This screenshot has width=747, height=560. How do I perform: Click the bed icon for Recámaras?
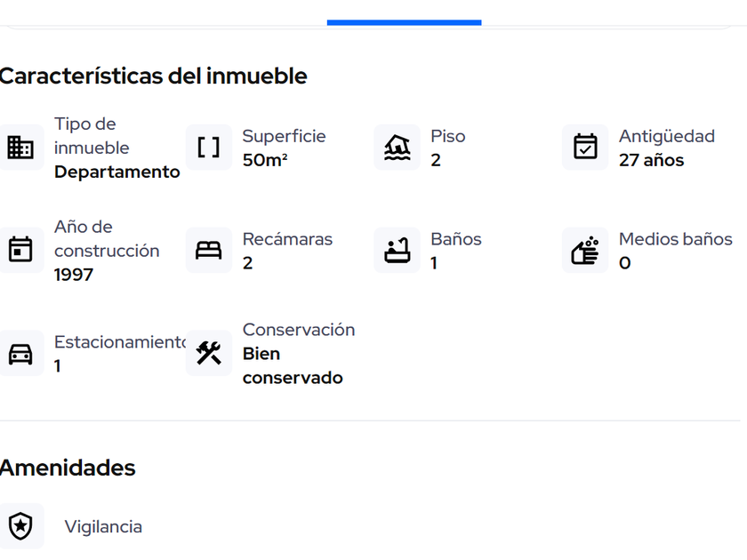pos(209,251)
